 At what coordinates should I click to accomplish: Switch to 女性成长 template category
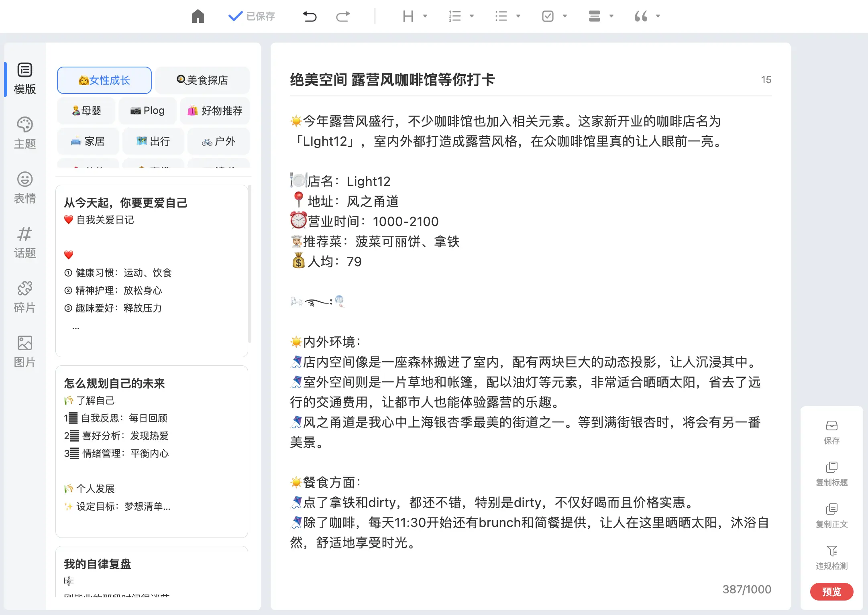[x=104, y=80]
